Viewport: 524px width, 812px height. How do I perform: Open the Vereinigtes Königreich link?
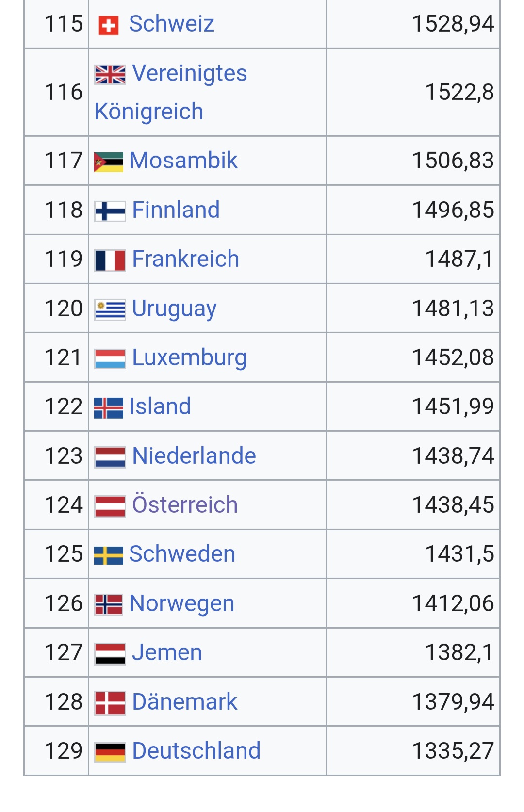[x=189, y=74]
